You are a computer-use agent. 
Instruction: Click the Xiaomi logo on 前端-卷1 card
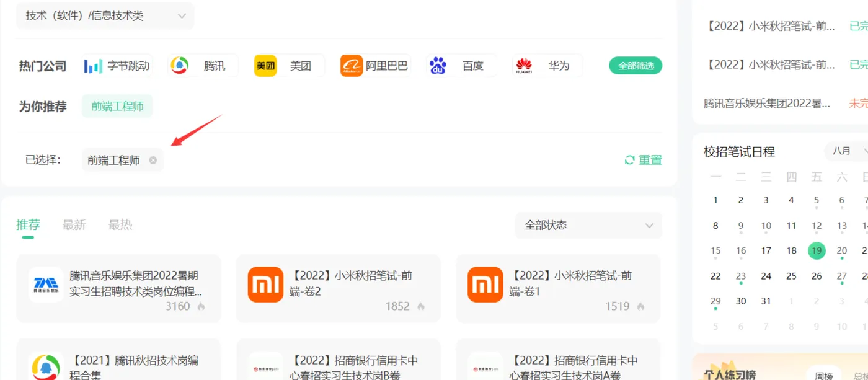pos(485,285)
